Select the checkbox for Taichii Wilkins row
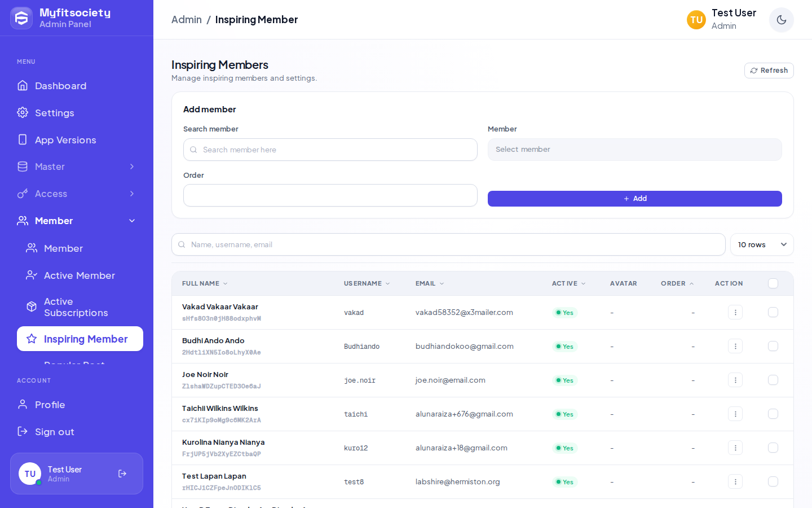The height and width of the screenshot is (508, 812). click(773, 414)
